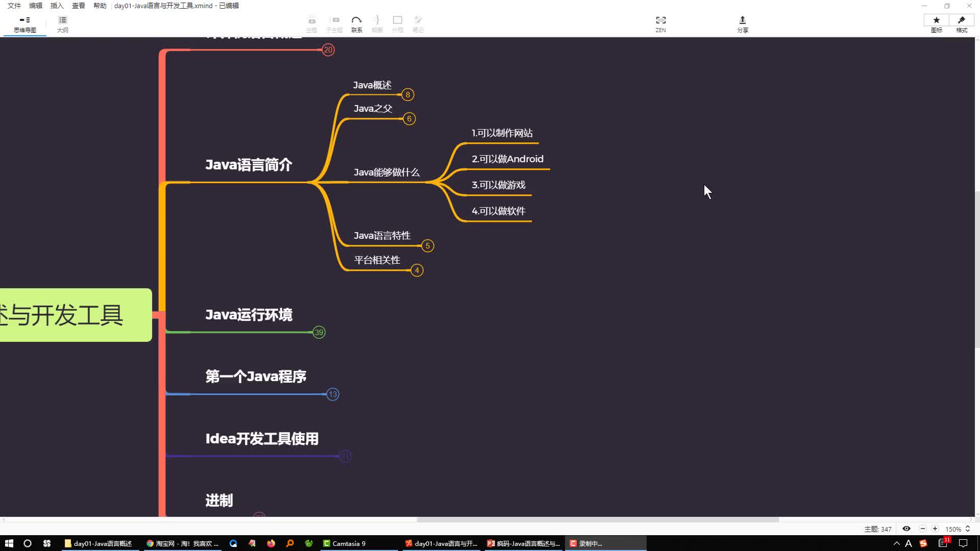Select the Java能够做什么 subtopic
This screenshot has height=551, width=980.
[x=386, y=172]
